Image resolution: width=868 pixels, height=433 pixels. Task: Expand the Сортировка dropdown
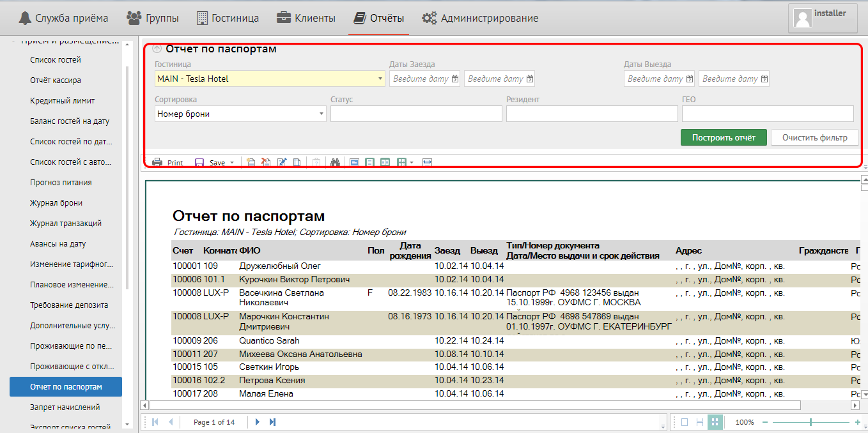pos(322,114)
